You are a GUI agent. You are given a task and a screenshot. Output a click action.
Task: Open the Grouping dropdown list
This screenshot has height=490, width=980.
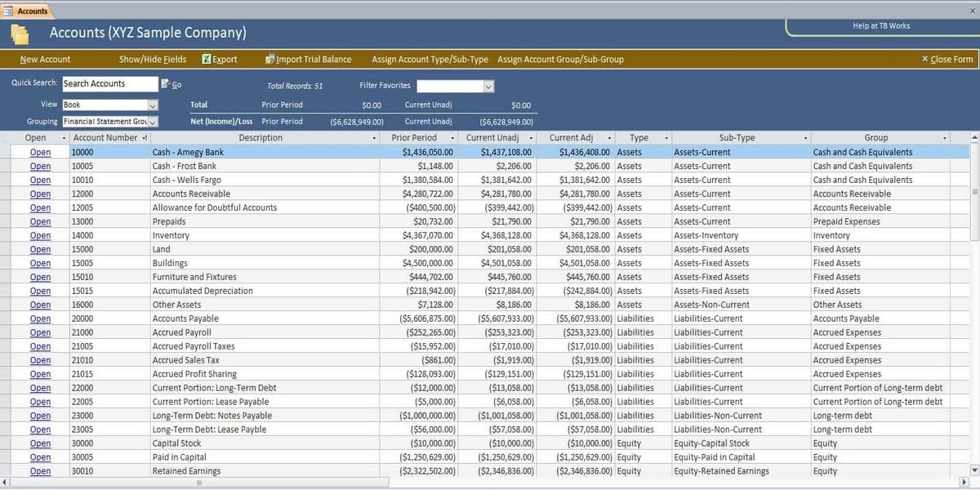pos(153,122)
